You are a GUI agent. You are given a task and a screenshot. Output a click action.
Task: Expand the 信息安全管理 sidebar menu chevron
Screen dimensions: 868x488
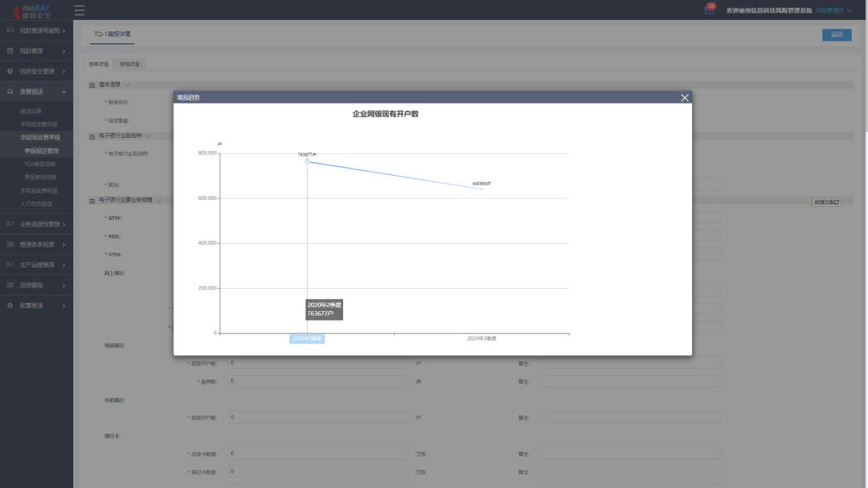[64, 72]
